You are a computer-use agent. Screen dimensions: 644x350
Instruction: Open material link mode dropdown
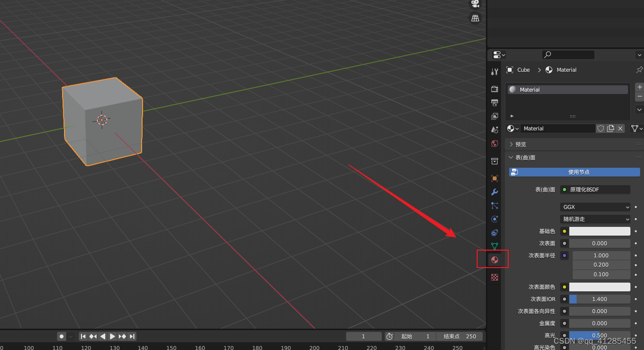coord(637,128)
